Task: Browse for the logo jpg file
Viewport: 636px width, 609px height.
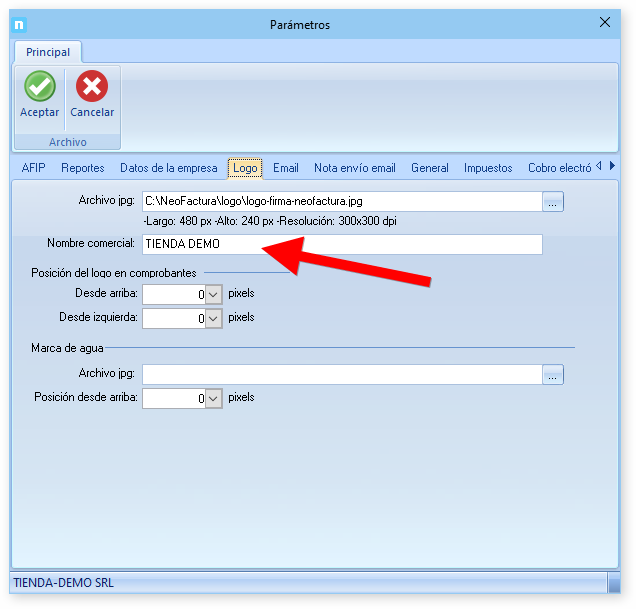Action: point(553,202)
